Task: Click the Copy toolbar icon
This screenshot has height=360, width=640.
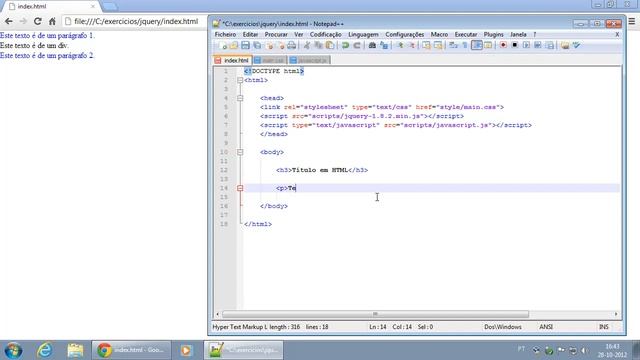Action: 318,45
